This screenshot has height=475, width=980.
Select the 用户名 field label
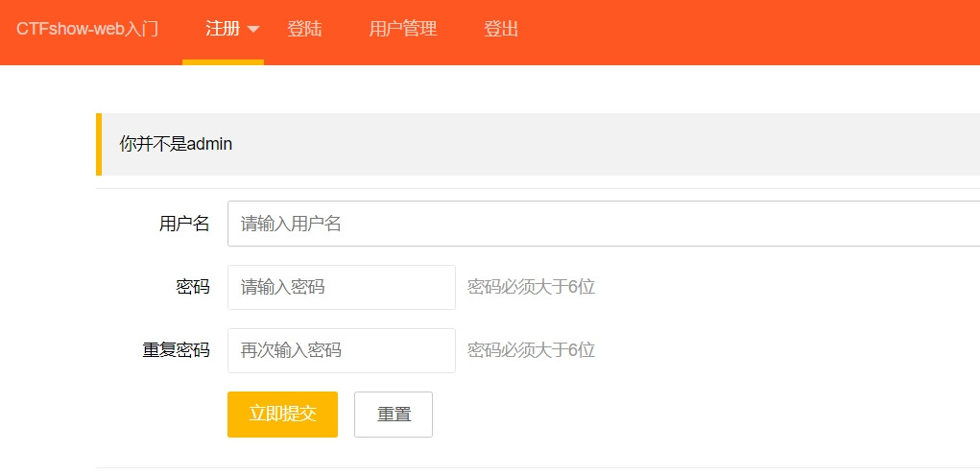pyautogui.click(x=184, y=224)
